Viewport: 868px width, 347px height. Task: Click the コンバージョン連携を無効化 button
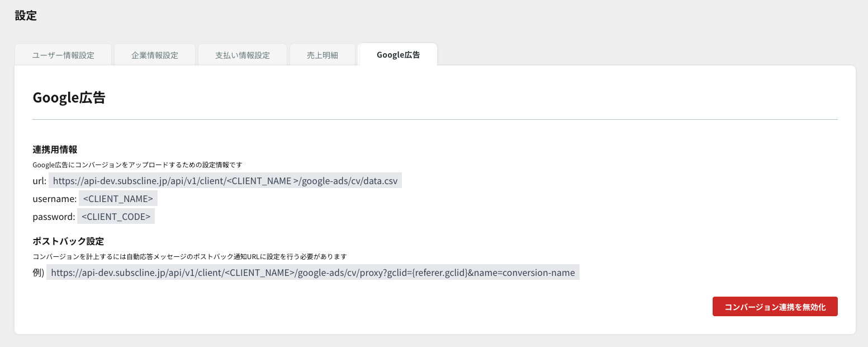(x=775, y=307)
